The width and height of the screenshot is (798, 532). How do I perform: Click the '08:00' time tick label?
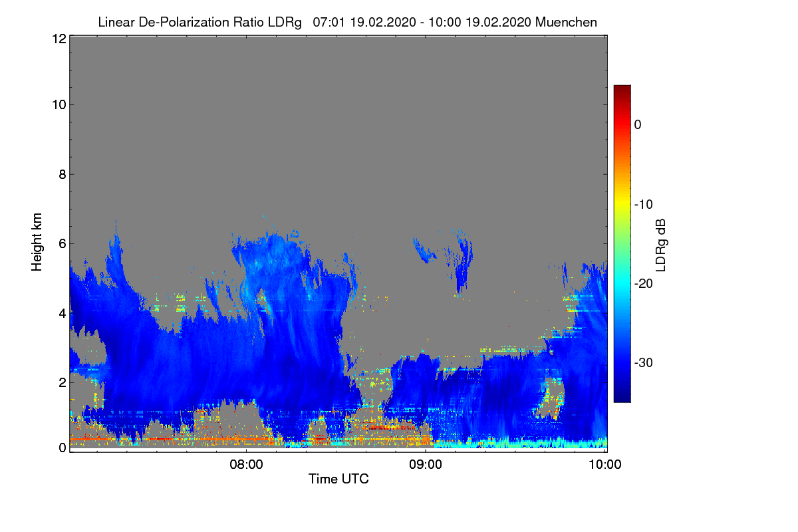pos(246,464)
